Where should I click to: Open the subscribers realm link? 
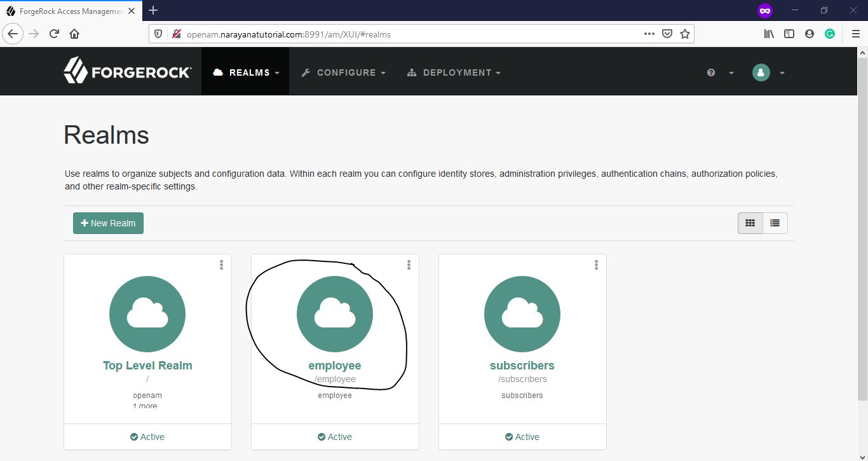(x=522, y=366)
